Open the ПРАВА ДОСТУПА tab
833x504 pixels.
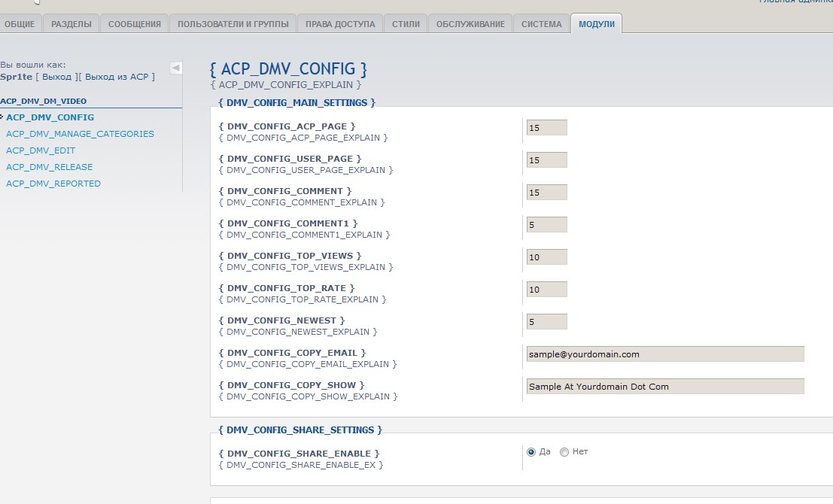[x=340, y=24]
